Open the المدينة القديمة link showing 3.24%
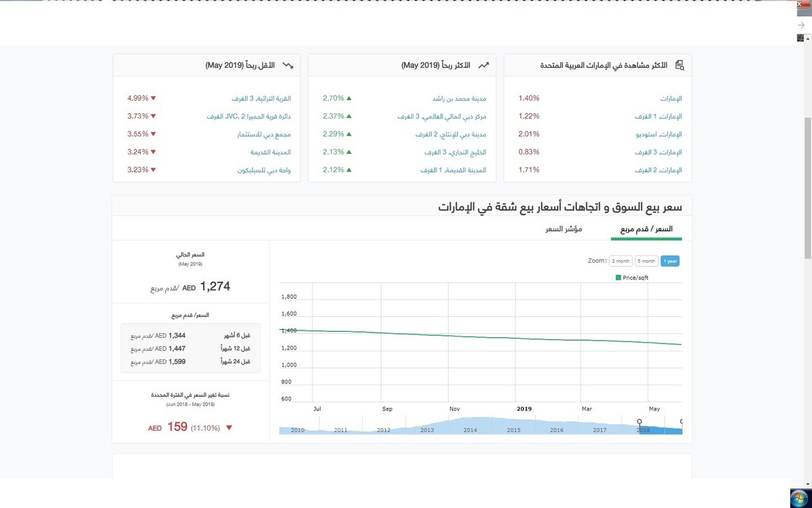The image size is (812, 508). pos(271,152)
